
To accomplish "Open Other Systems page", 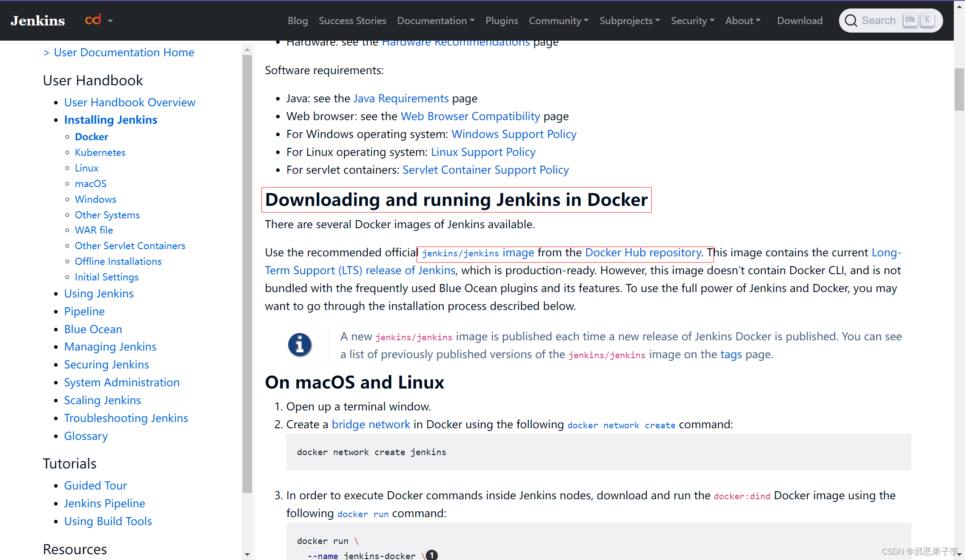I will [107, 215].
